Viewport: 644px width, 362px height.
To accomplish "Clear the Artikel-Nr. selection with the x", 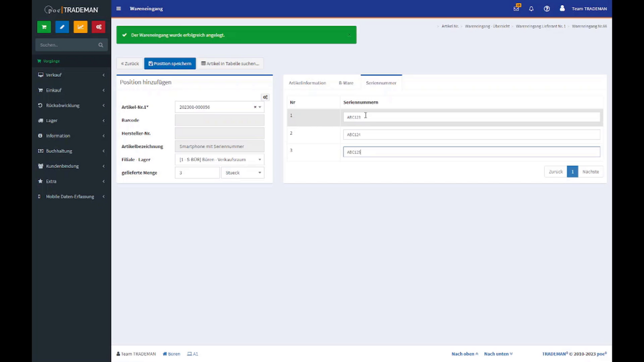I will tap(255, 107).
